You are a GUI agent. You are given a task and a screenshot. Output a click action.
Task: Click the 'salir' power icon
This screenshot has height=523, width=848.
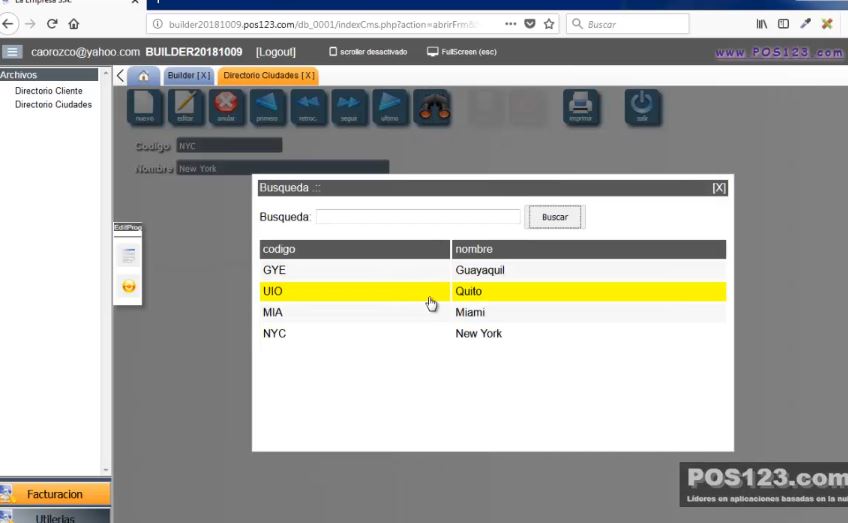tap(642, 106)
